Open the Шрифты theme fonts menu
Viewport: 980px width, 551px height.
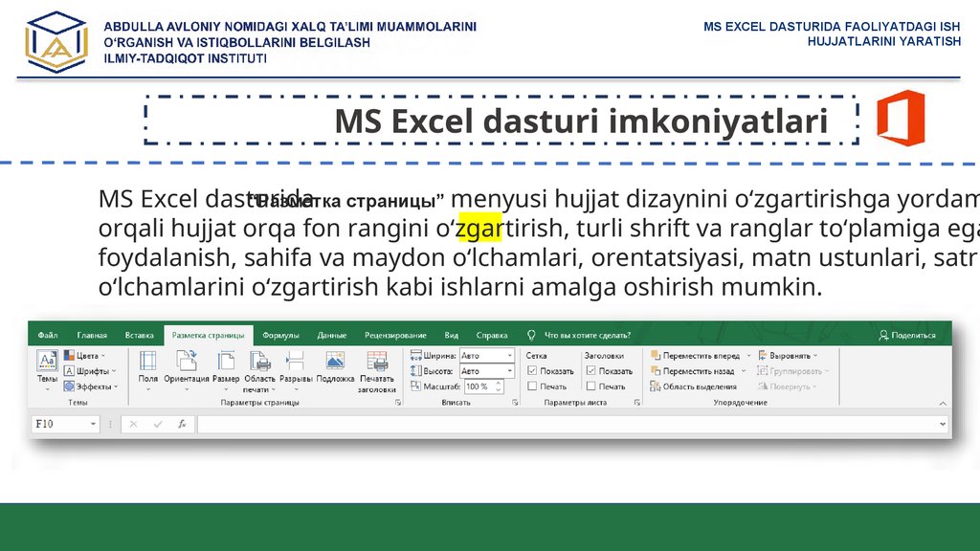pos(90,371)
